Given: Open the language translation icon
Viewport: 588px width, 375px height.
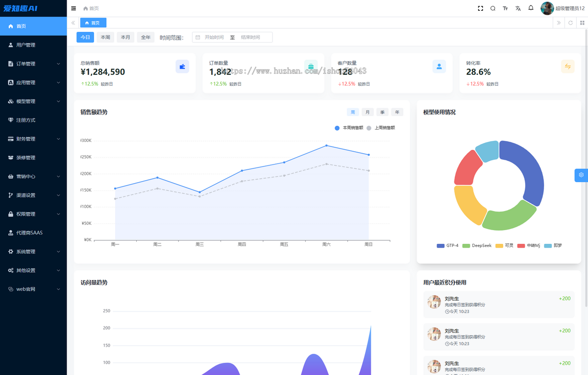Looking at the screenshot, I should point(518,8).
